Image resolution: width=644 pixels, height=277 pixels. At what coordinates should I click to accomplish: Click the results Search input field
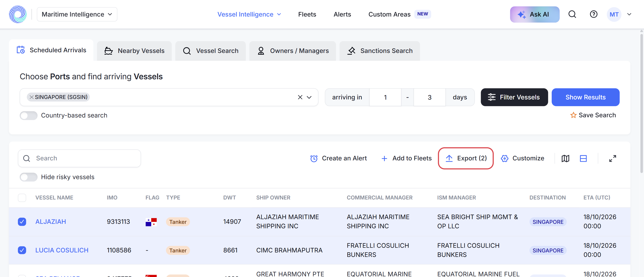tap(79, 158)
